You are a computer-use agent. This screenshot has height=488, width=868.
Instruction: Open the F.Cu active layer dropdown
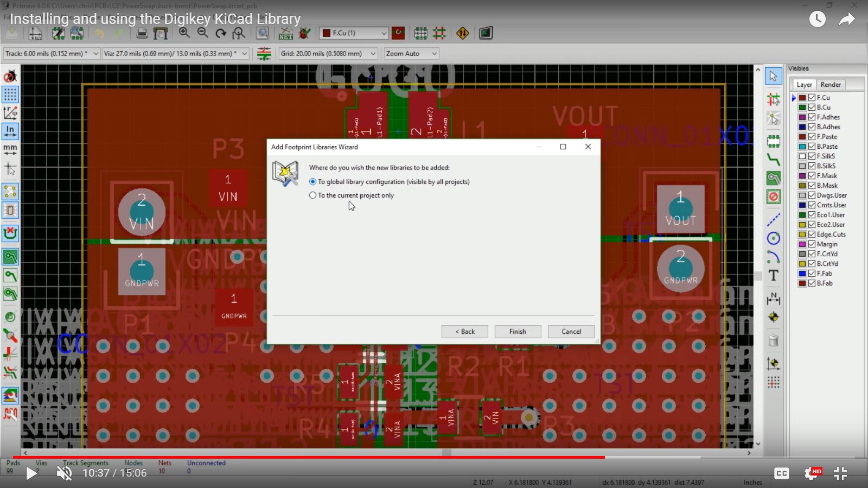pos(354,33)
